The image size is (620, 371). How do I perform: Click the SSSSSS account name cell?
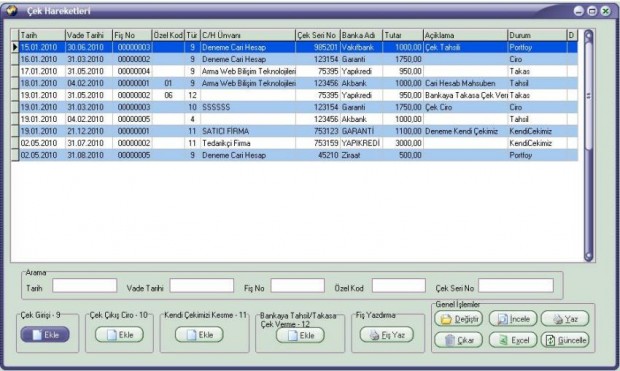[248, 107]
